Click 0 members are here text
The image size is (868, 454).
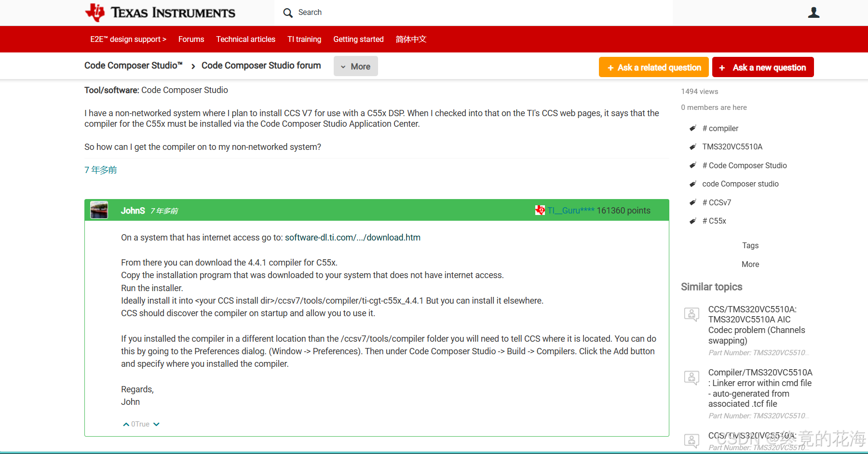click(714, 107)
